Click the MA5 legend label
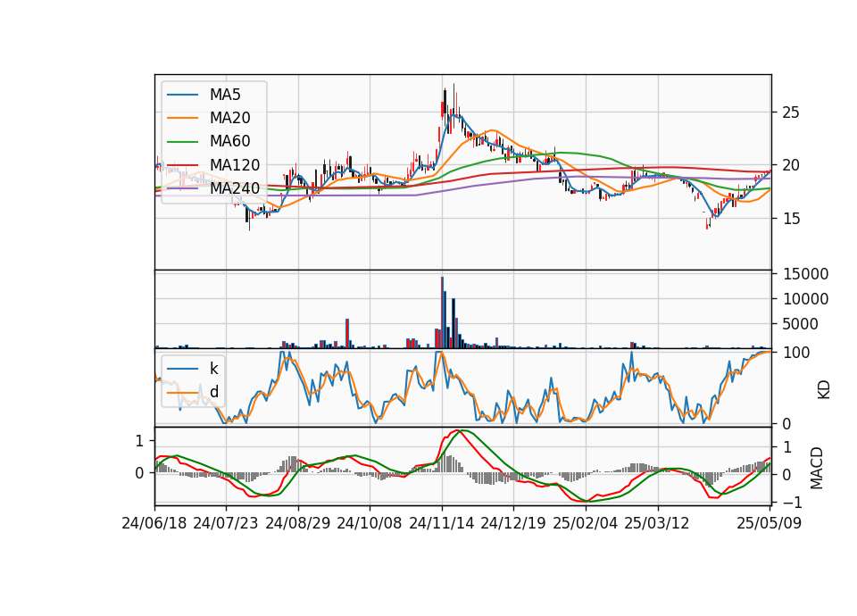 (225, 95)
